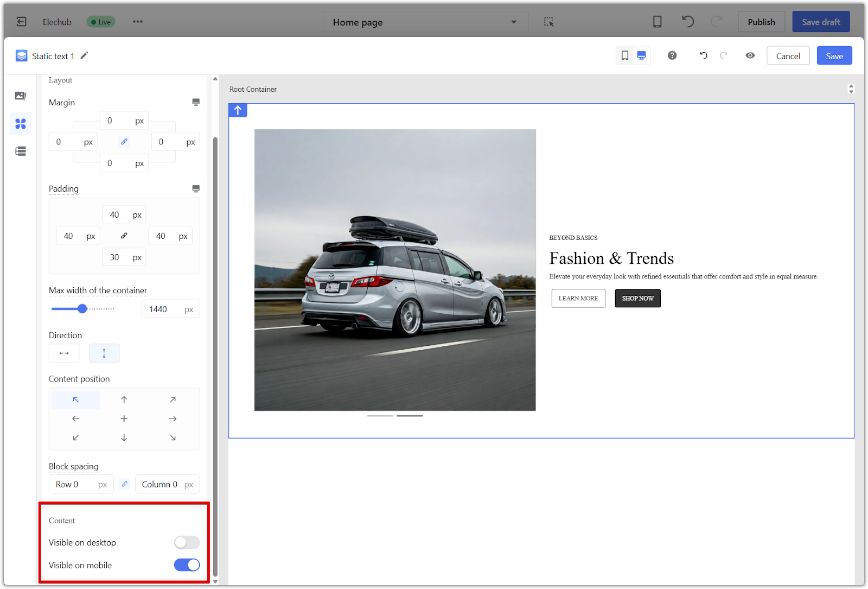
Task: Edit the Column block spacing field
Action: (x=168, y=484)
